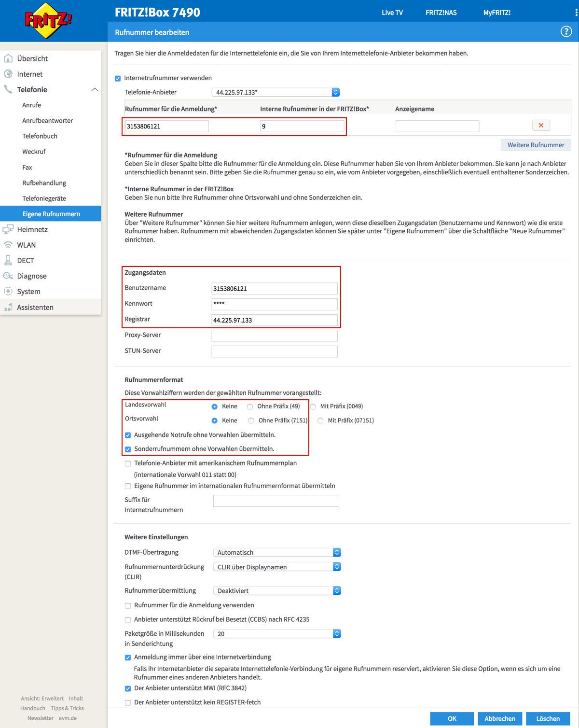Click Anzeigename input field
Screen dimensions: 579x728
pos(437,126)
